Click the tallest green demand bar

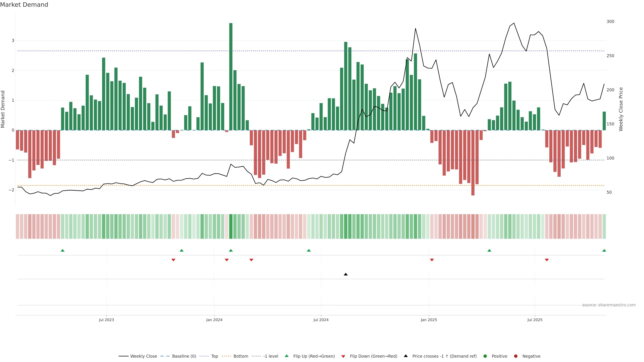(x=231, y=75)
